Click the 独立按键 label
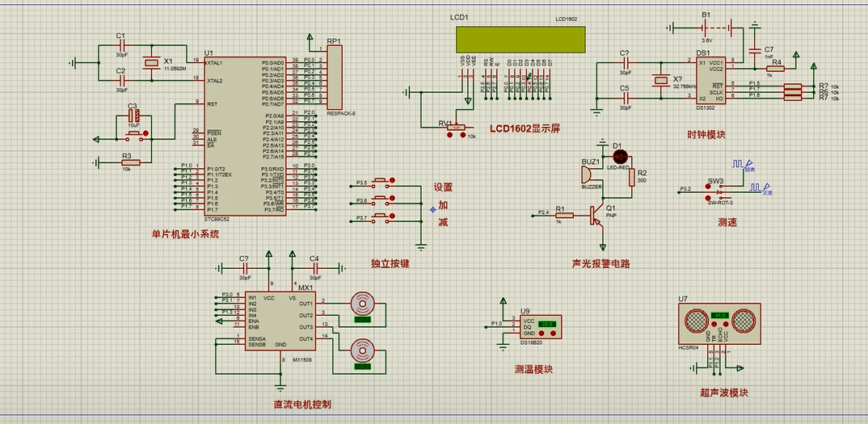This screenshot has height=424, width=868. coord(391,263)
